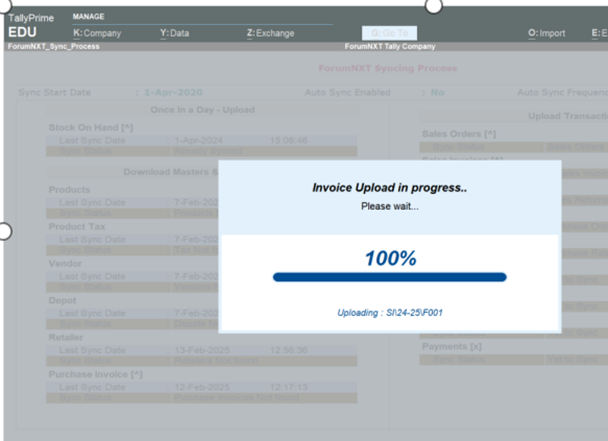Select the Retailer section heading
Viewport: 608px width, 441px height.
66,337
